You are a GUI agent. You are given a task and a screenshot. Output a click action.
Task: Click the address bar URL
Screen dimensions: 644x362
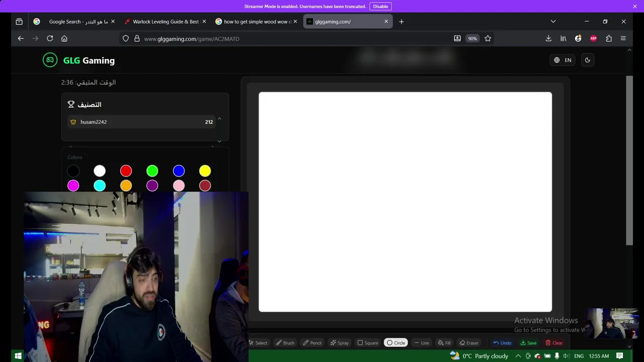(x=192, y=39)
